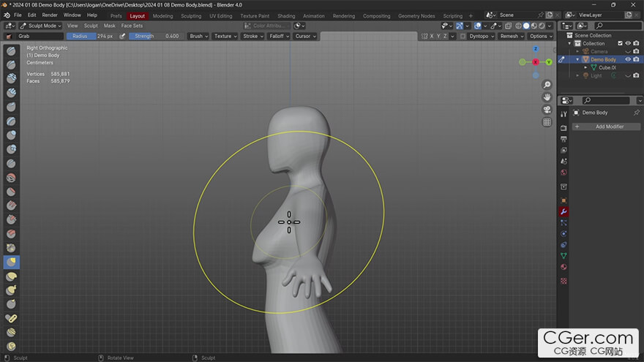Select the Draw Sharp brush tool
The image size is (644, 362).
pyautogui.click(x=12, y=65)
